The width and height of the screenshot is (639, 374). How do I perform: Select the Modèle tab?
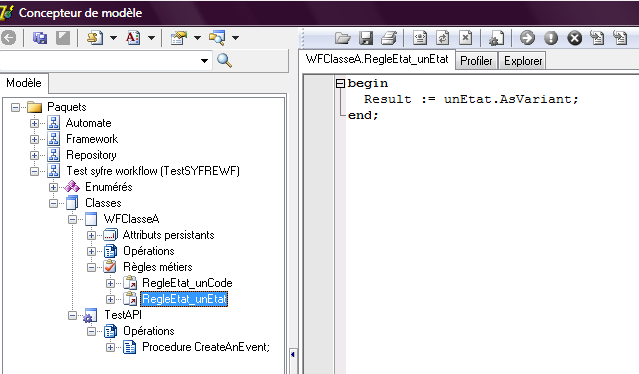[24, 83]
